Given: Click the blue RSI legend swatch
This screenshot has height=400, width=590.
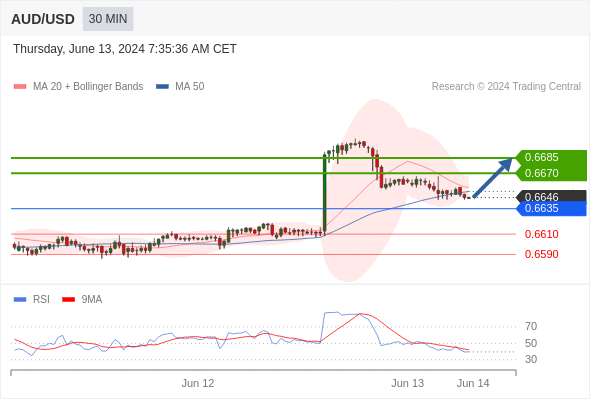Looking at the screenshot, I should 20,300.
